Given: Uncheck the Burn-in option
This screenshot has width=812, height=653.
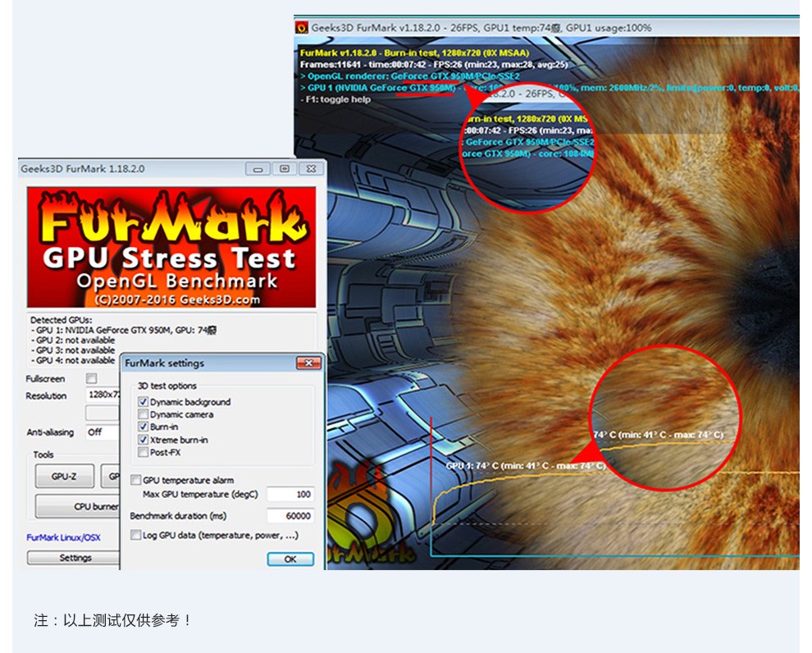Looking at the screenshot, I should (144, 427).
